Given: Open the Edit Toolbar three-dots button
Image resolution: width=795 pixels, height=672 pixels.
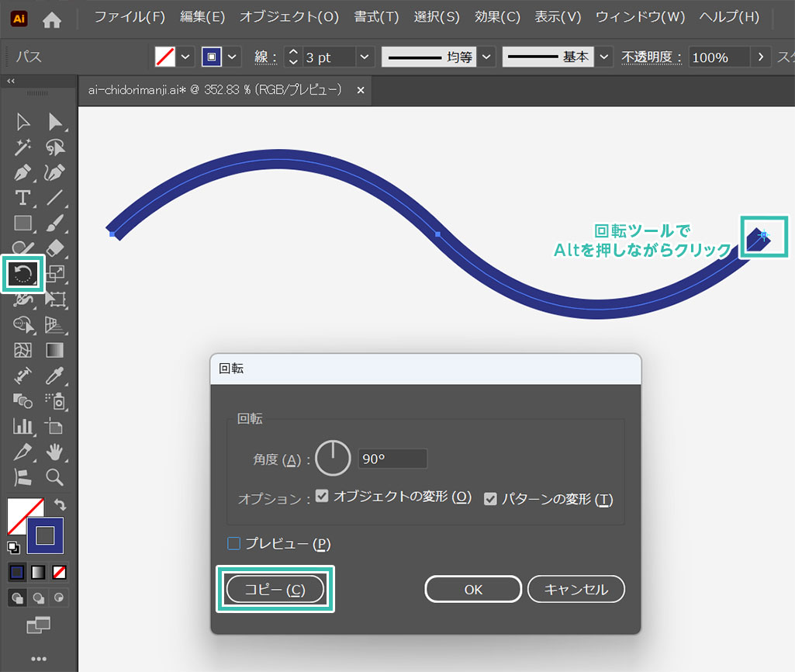Looking at the screenshot, I should (x=39, y=659).
